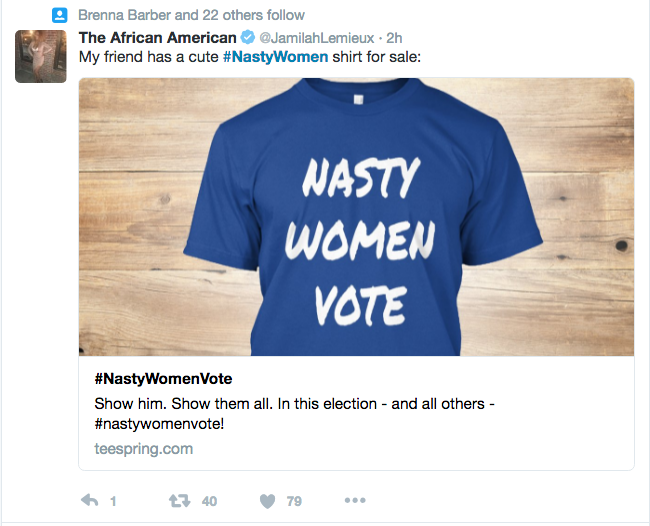This screenshot has height=526, width=650.
Task: Click the profile avatar photo
Action: (x=41, y=56)
